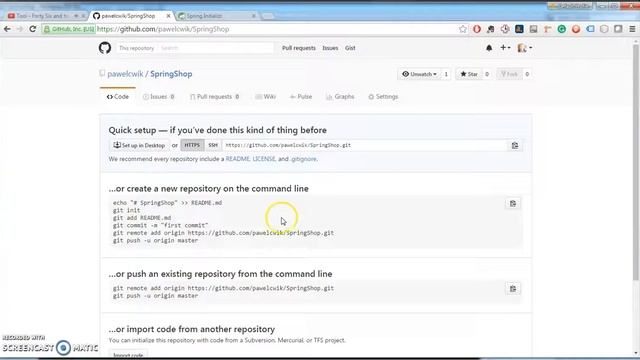Viewport: 640px width, 360px height.
Task: Open the Wiki tab
Action: click(266, 97)
